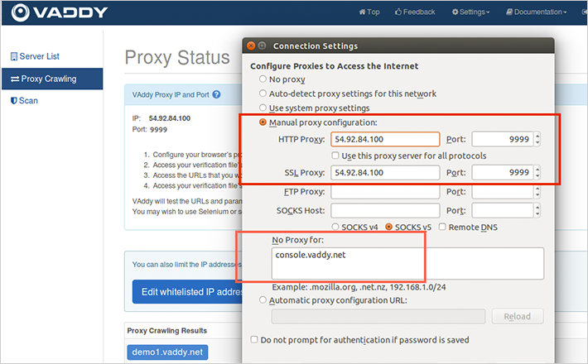Click the orange dialog close button
The width and height of the screenshot is (588, 364).
point(251,45)
